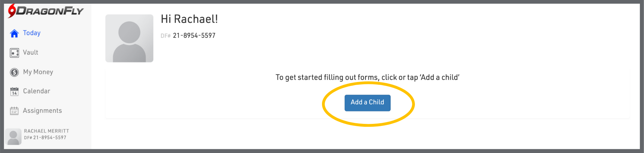Click the Hi Rachael! heading
The height and width of the screenshot is (153, 644).
coord(189,19)
